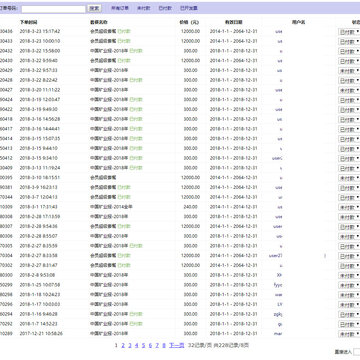Screen dimensions: 360x360
Task: Select the timestamp 2018-3-7 12:04:13
Action: coord(38,197)
